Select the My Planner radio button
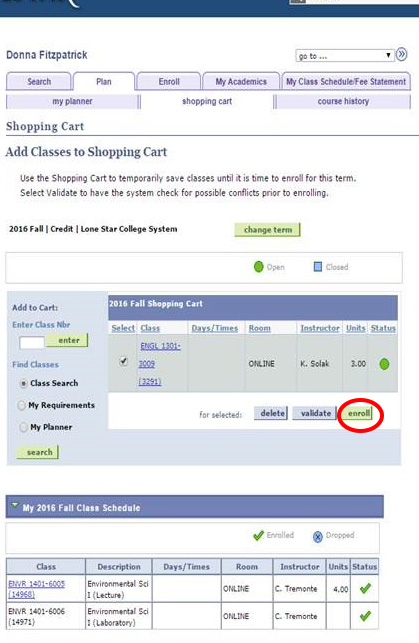Screen dimensions: 419x643 point(23,427)
